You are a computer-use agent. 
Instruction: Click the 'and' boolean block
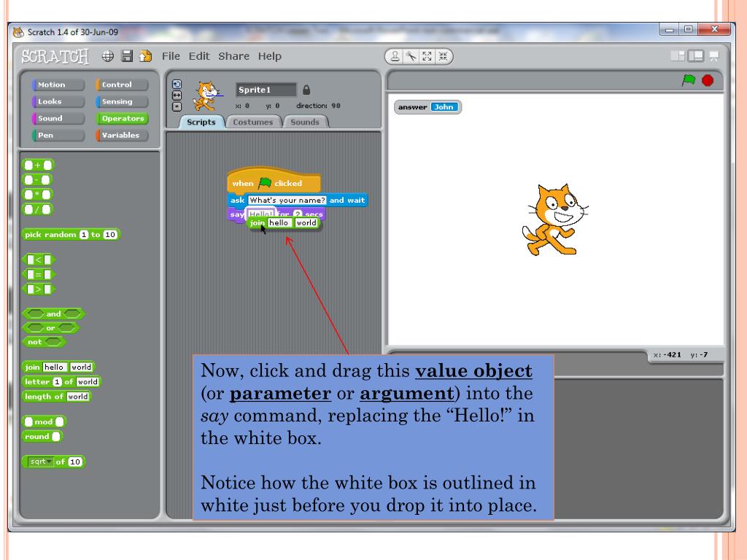[53, 314]
